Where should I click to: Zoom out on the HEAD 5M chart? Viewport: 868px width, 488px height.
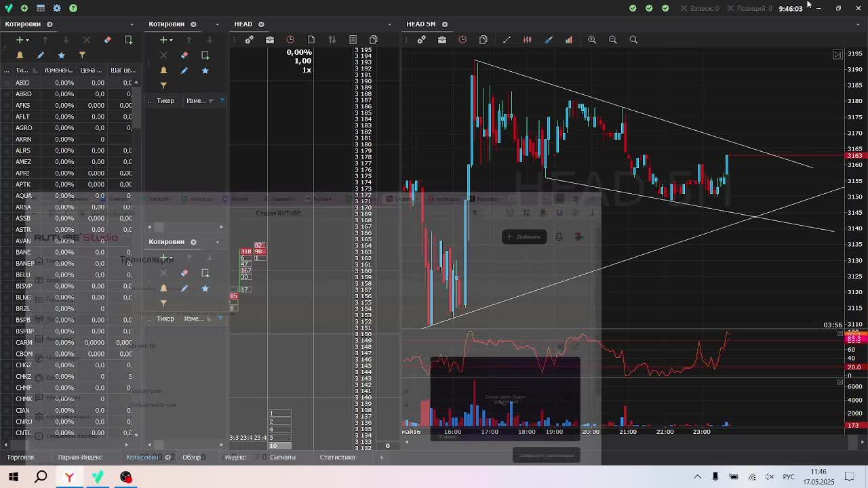pyautogui.click(x=613, y=40)
